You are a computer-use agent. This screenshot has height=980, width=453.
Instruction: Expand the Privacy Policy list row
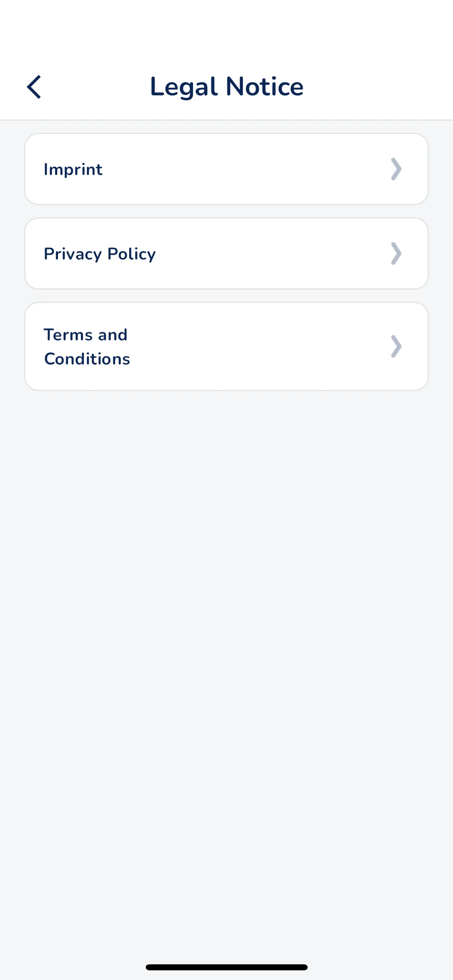[226, 253]
